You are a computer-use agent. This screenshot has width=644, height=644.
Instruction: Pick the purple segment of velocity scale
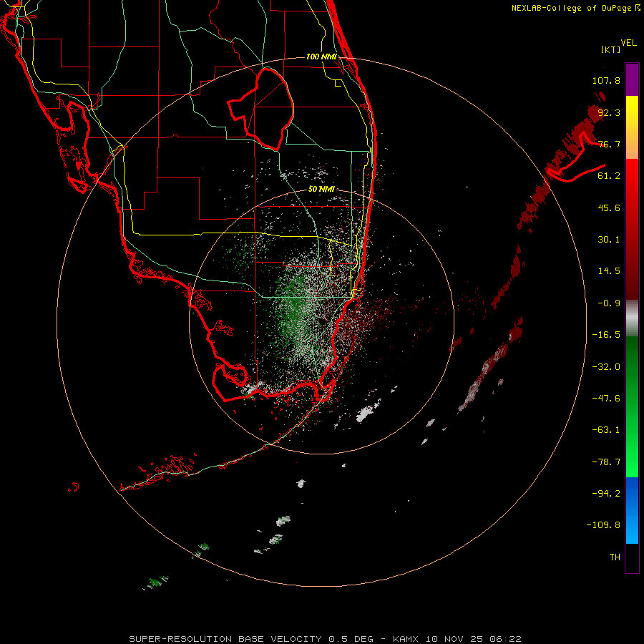click(x=632, y=79)
